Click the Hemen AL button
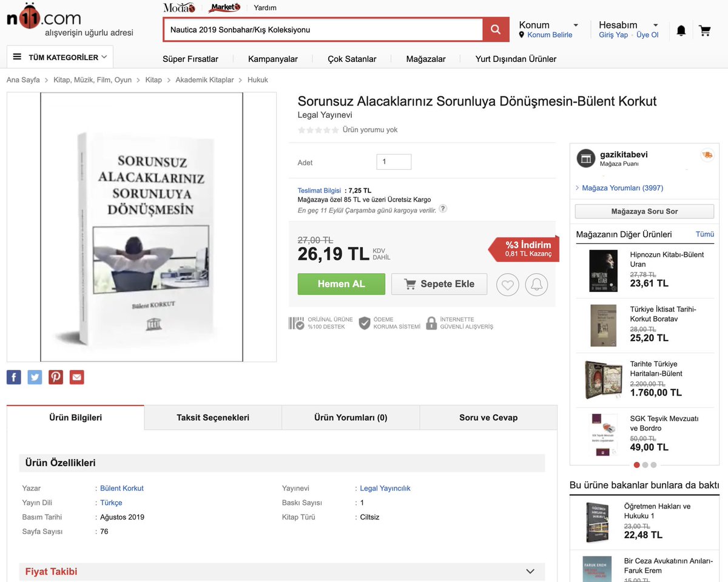The image size is (728, 582). pyautogui.click(x=342, y=284)
